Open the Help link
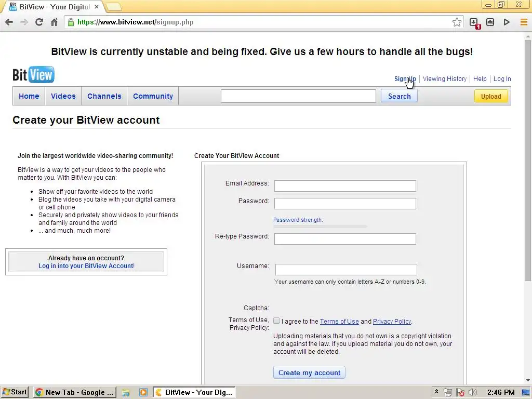The image size is (532, 399). (480, 79)
